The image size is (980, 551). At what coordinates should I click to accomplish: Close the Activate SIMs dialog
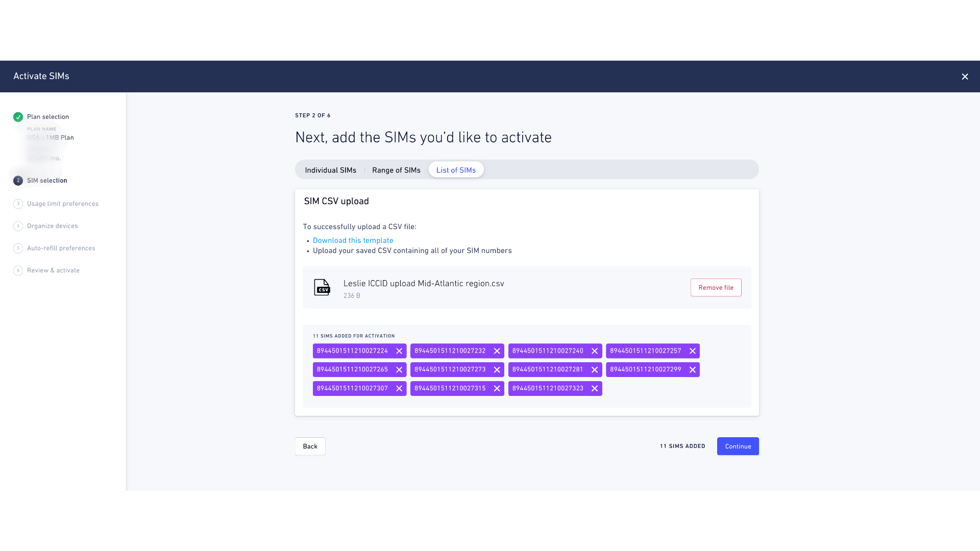[965, 77]
